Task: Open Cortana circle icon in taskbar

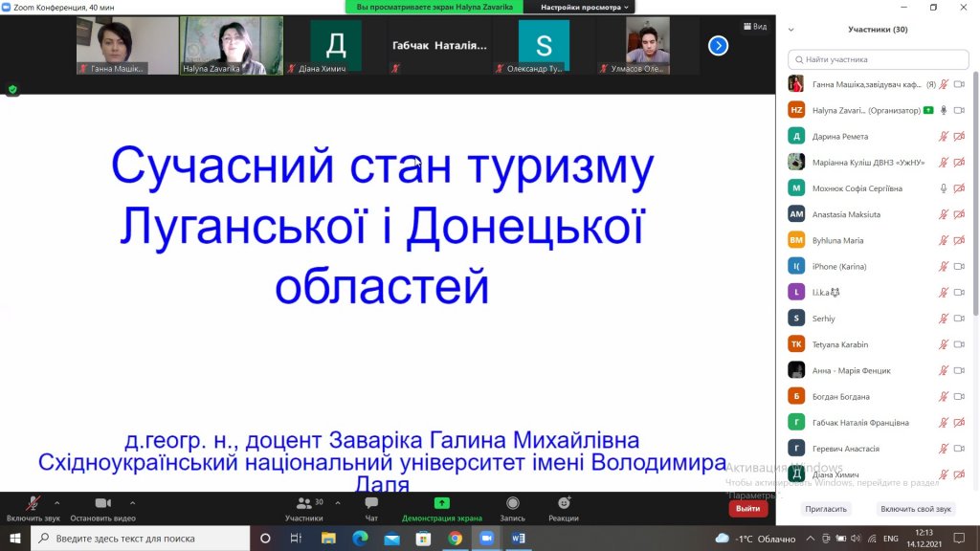Action: click(x=265, y=538)
